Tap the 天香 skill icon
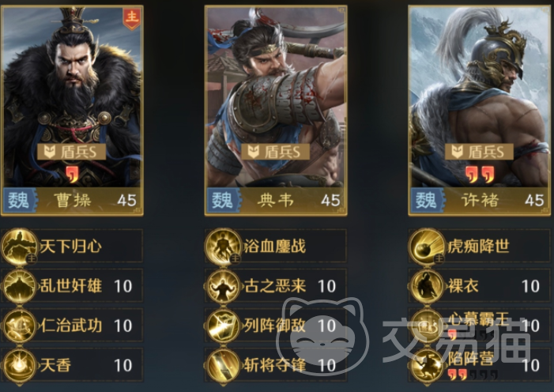 coord(20,365)
